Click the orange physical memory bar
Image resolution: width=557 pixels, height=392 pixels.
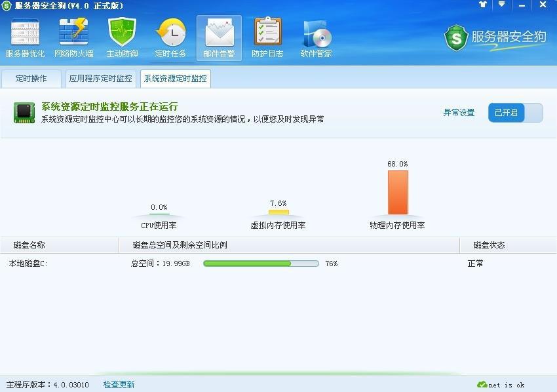(398, 192)
